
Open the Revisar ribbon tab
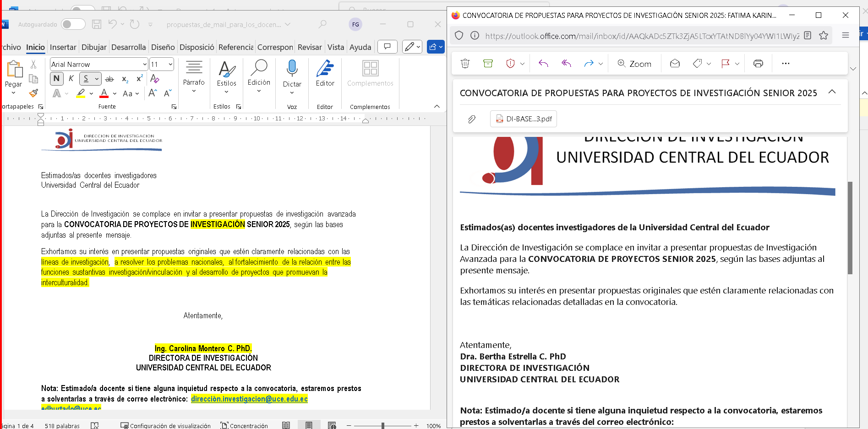click(310, 47)
